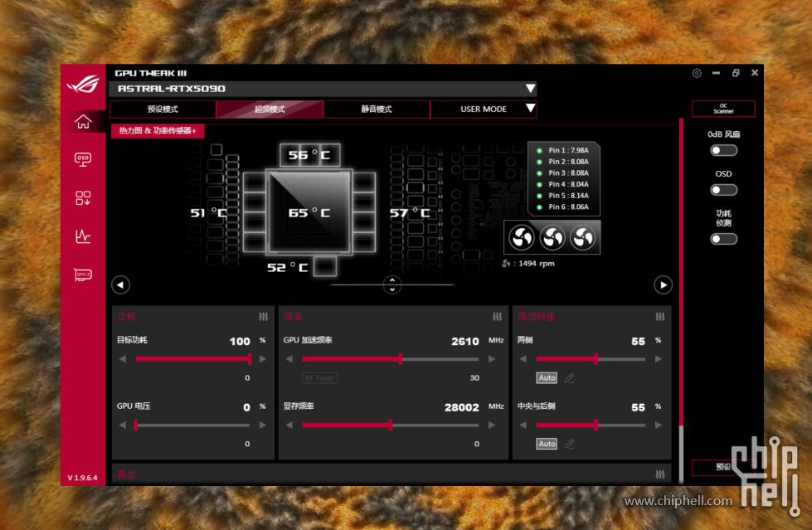Click the VF Tuner button
This screenshot has width=812, height=530.
(x=319, y=377)
